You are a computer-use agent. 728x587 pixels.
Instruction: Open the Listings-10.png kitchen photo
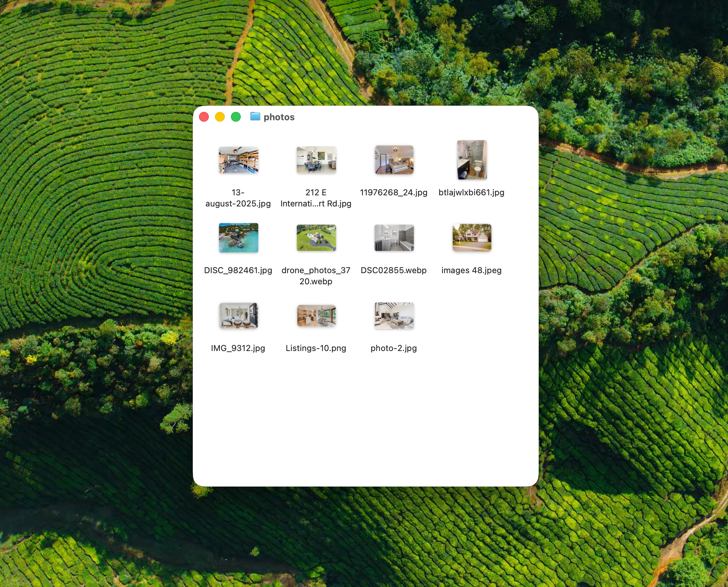316,316
